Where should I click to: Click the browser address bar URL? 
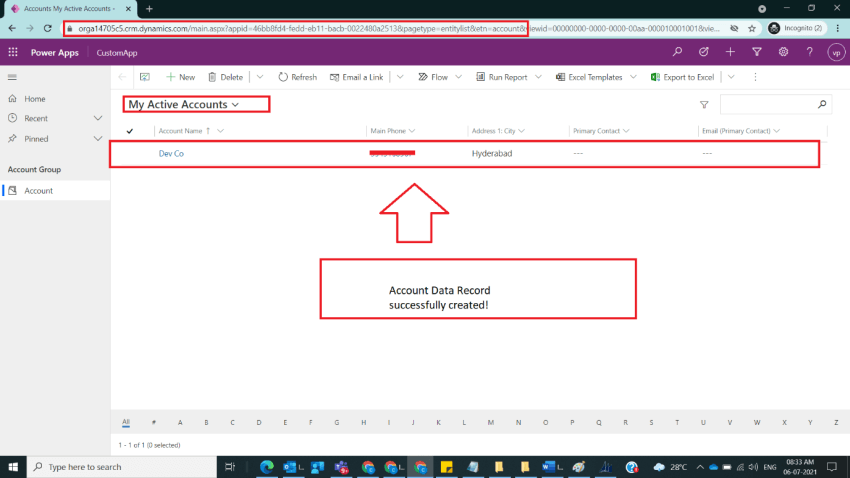click(x=398, y=28)
